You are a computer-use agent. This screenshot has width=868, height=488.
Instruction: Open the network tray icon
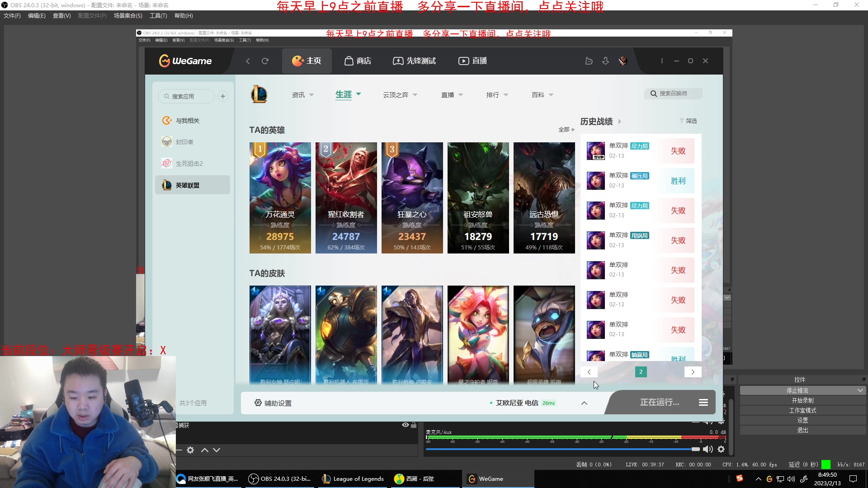pyautogui.click(x=780, y=479)
